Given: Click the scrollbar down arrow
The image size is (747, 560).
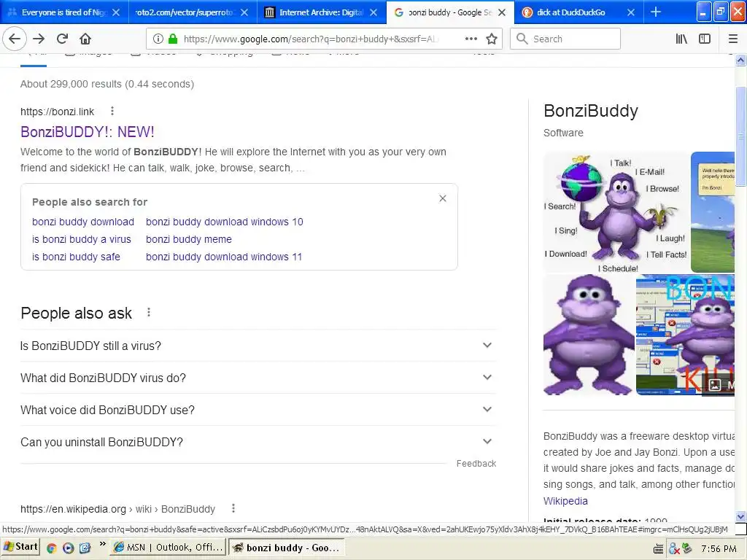Looking at the screenshot, I should coord(740,517).
